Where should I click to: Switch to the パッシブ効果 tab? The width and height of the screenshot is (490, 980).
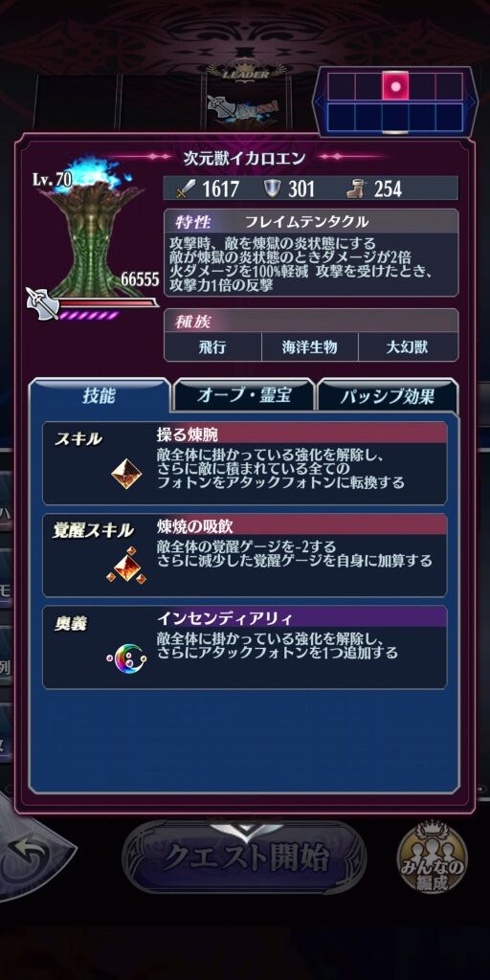click(x=387, y=396)
